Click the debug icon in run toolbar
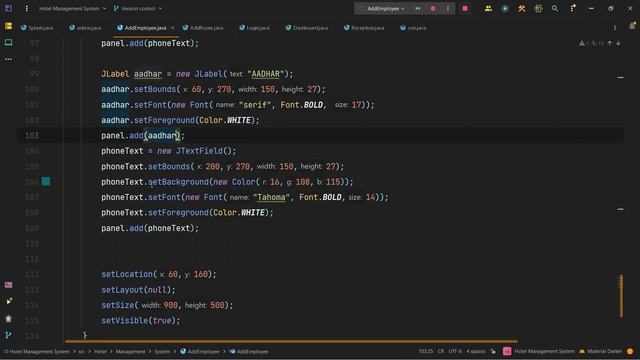The height and width of the screenshot is (360, 640). (433, 9)
